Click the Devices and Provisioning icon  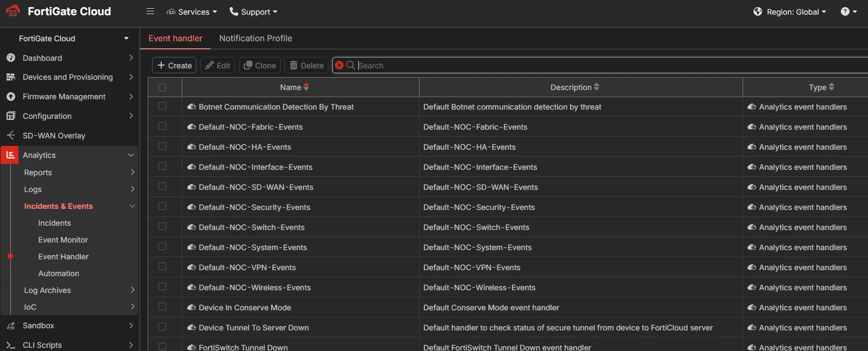click(x=11, y=77)
